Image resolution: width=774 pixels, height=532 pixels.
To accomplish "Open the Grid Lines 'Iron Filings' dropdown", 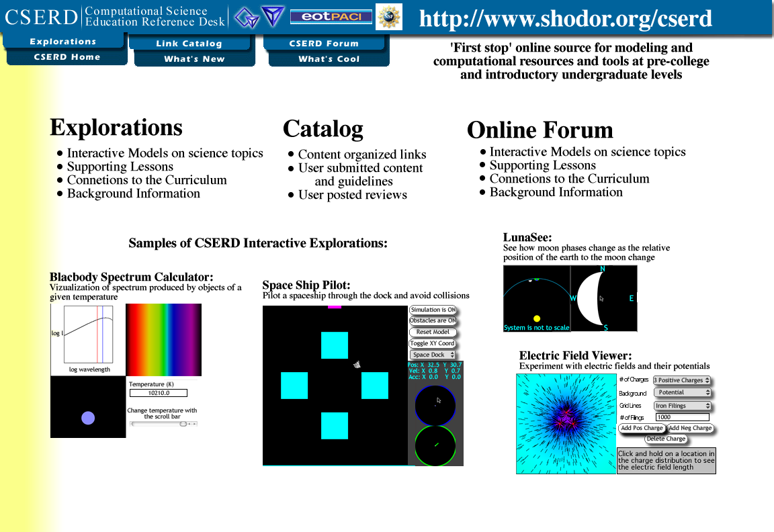I will pyautogui.click(x=682, y=406).
